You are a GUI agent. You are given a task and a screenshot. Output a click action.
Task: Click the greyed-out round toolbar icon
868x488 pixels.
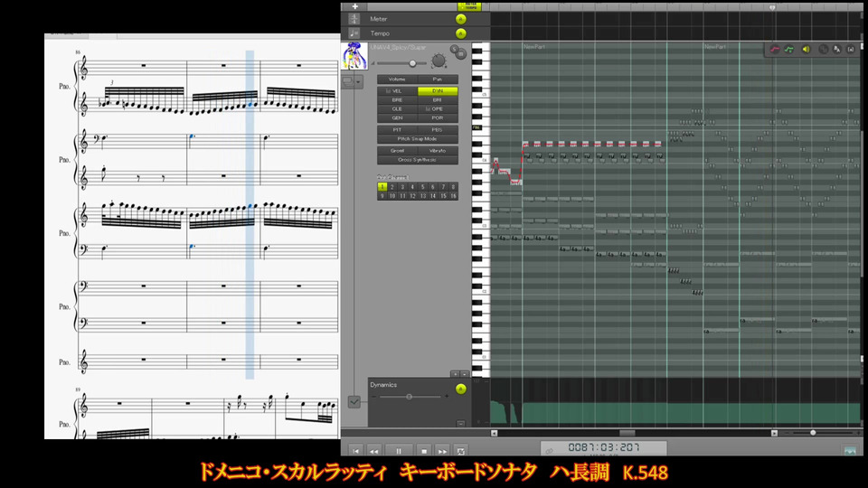824,50
